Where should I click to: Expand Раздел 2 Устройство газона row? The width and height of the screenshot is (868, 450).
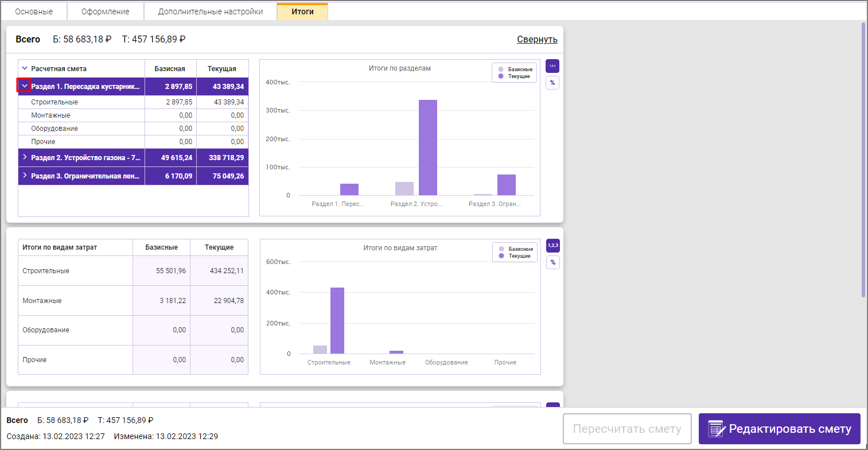24,157
